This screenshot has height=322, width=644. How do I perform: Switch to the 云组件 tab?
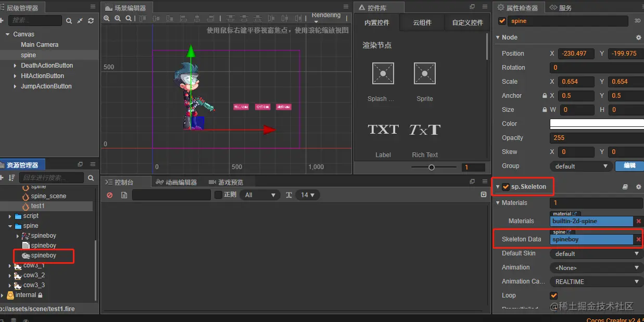click(x=422, y=22)
